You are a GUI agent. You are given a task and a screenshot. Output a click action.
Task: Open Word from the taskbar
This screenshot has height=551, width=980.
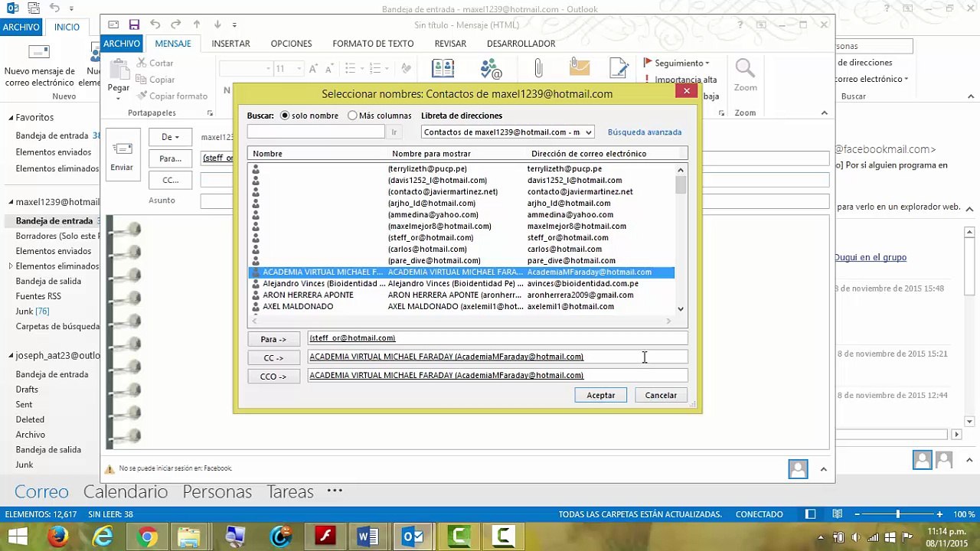368,536
